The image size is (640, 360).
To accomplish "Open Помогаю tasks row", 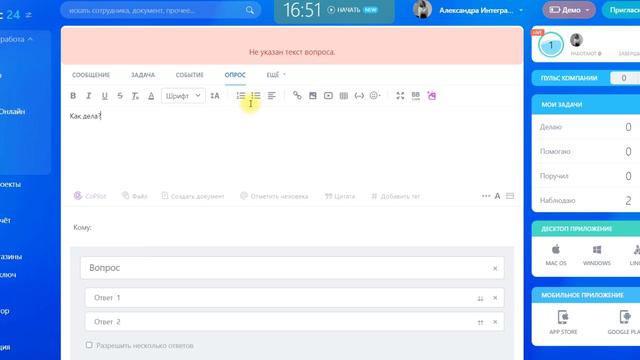I will click(586, 151).
